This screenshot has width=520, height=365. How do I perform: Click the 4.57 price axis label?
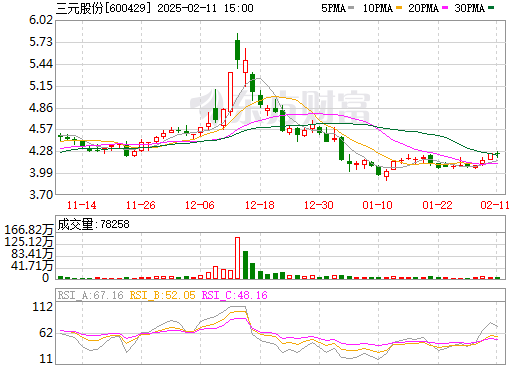click(x=41, y=129)
